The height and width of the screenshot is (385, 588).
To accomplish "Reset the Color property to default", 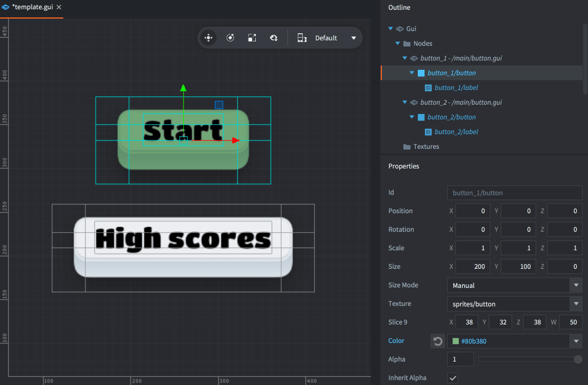I will (x=437, y=341).
